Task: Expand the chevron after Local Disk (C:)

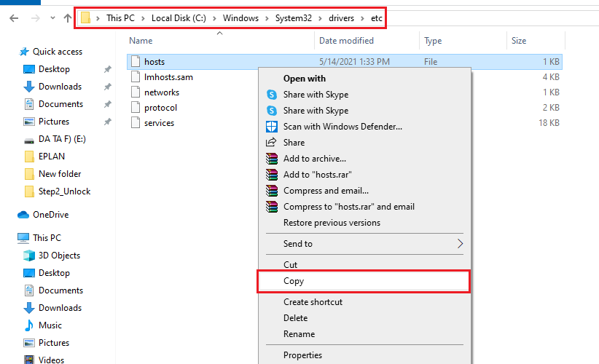Action: (x=216, y=17)
